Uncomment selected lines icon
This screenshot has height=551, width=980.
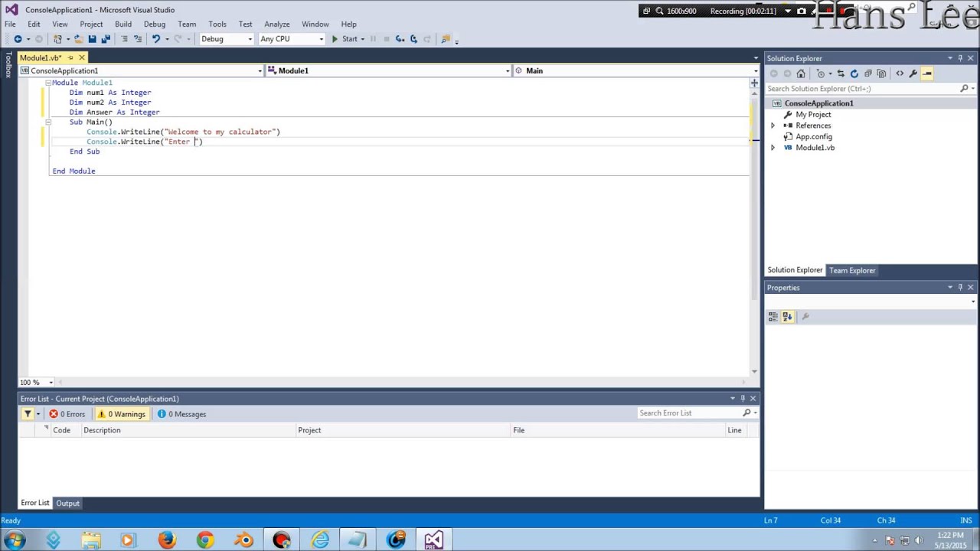coord(138,39)
